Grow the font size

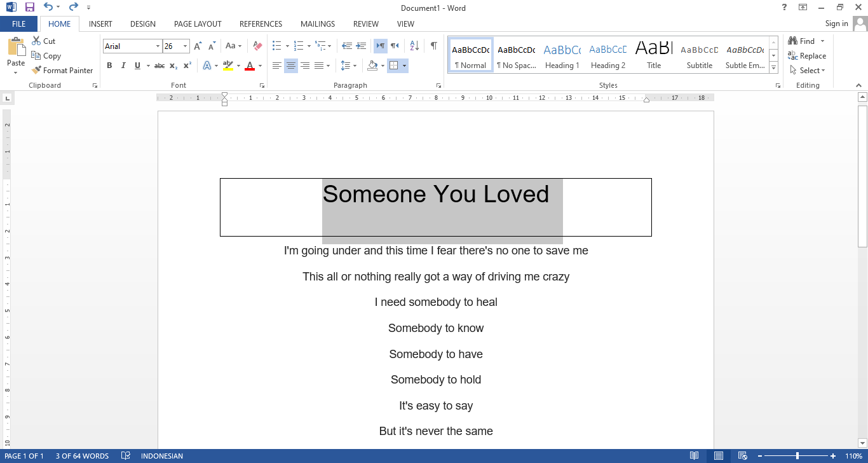(x=198, y=46)
